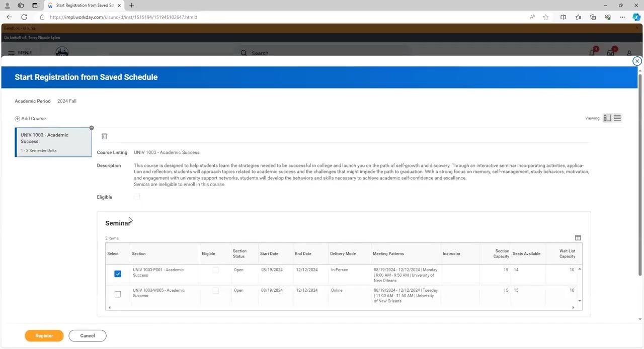Open the browser profile icon

7,6
